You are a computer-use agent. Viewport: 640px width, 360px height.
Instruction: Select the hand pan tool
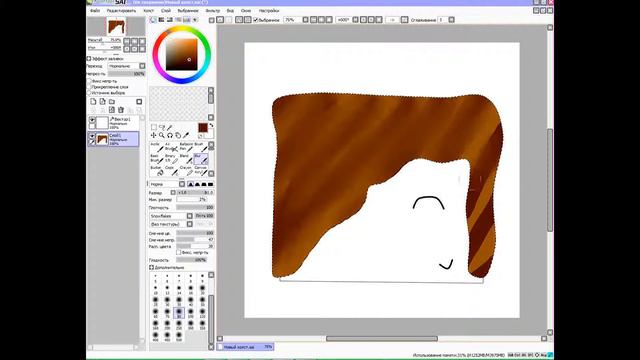tap(178, 135)
